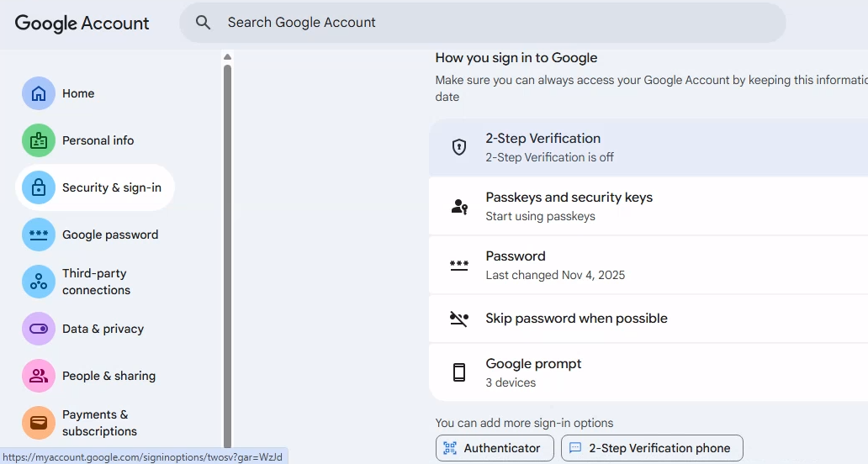Click the 2-Step Verification phone message icon

click(575, 448)
